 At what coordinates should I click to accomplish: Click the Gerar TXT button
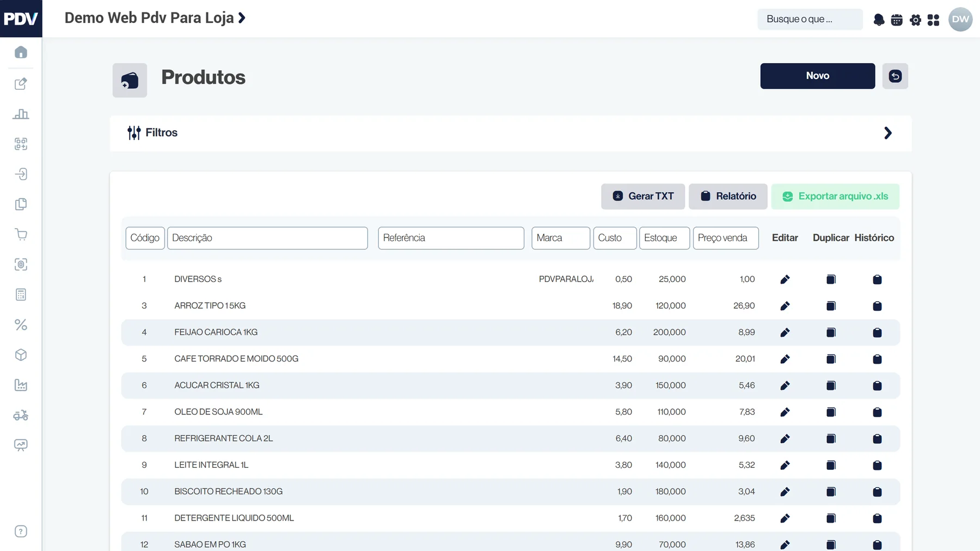pos(642,196)
